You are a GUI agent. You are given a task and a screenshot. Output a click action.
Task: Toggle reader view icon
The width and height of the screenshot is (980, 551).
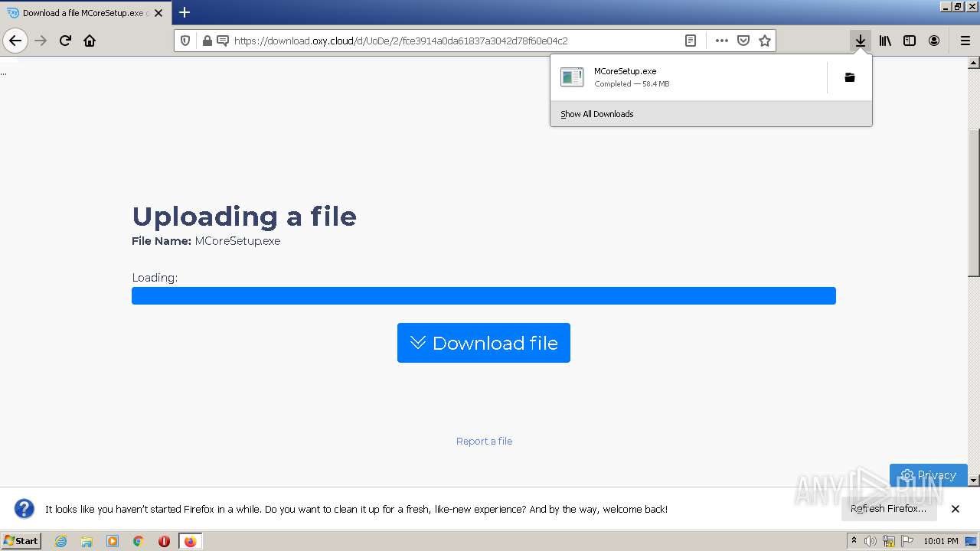coord(691,41)
